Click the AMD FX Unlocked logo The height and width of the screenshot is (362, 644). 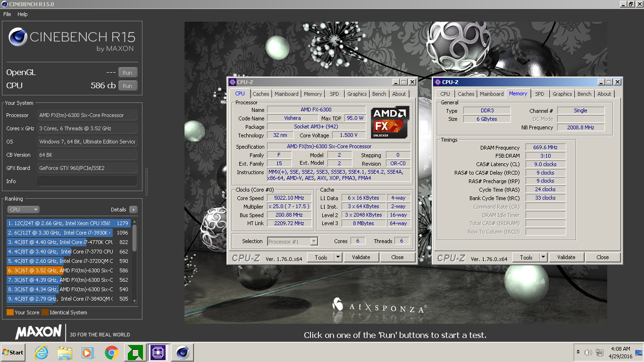tap(389, 123)
